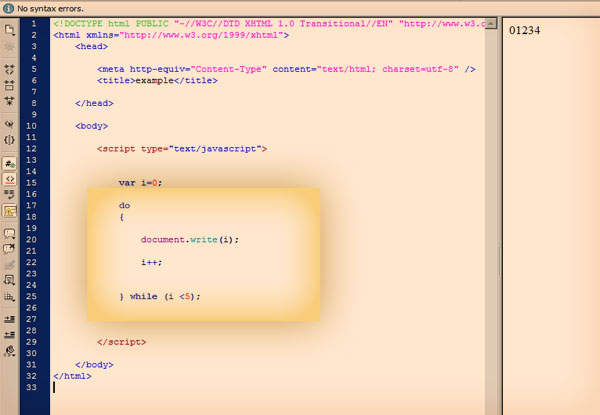Open the Apply Comment dropdown
Screen dimensions: 600x415
click(9, 233)
